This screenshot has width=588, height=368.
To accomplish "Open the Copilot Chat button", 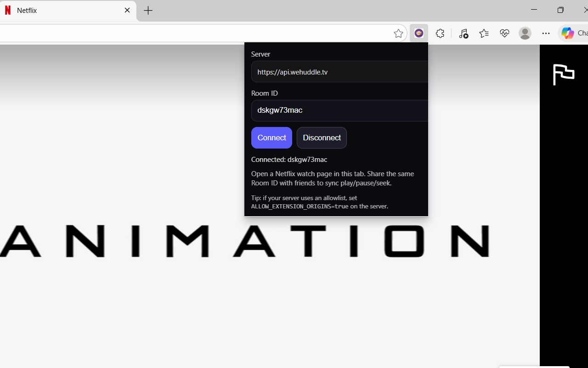I will [x=574, y=33].
